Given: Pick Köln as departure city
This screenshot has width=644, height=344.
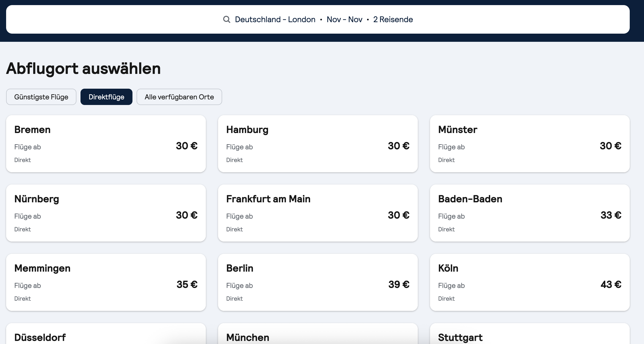Looking at the screenshot, I should 530,282.
